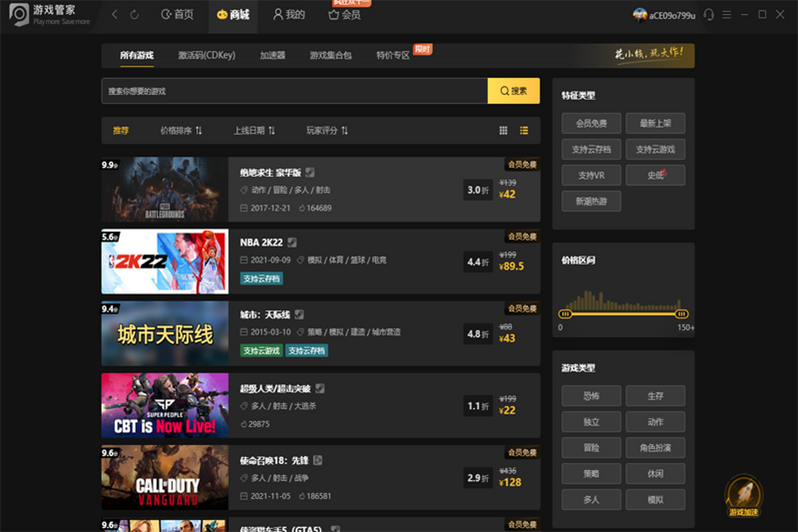Sort games by 价格排序
The height and width of the screenshot is (532, 798).
pos(181,131)
